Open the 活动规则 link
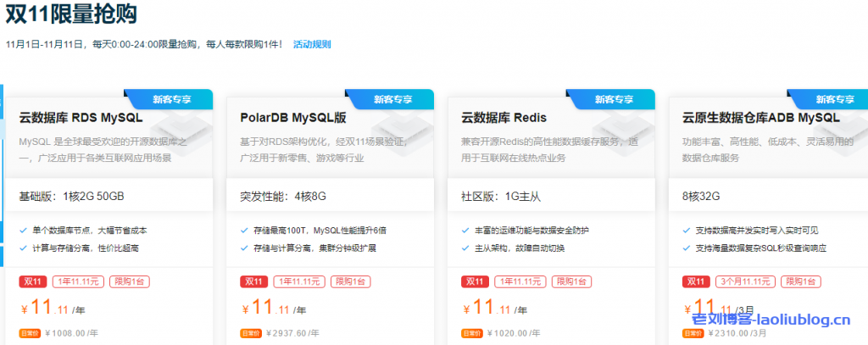The width and height of the screenshot is (868, 345). (312, 44)
